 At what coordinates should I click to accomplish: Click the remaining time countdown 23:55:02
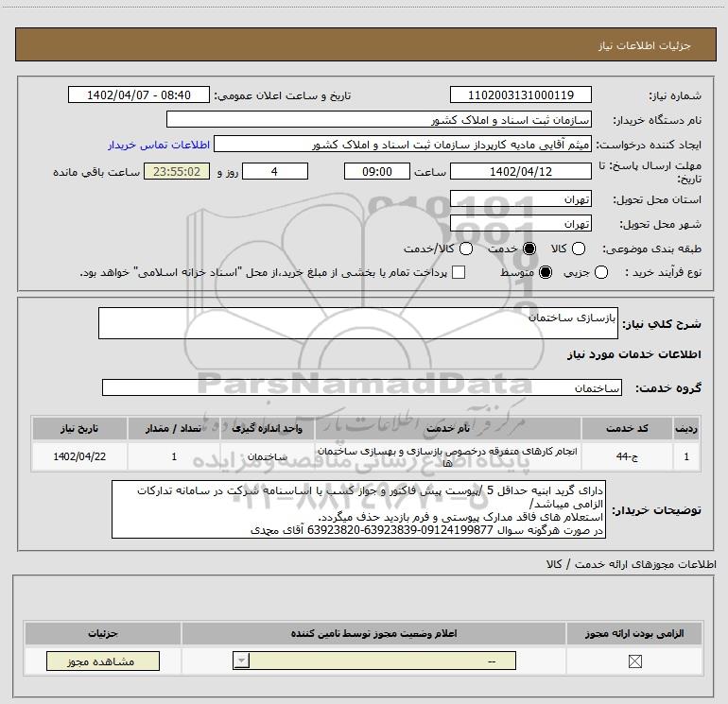pos(177,171)
